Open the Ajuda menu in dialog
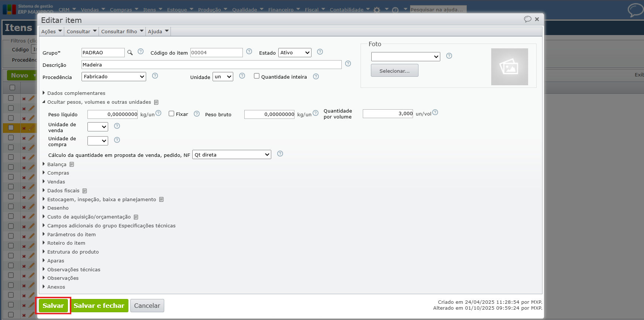This screenshot has width=644, height=320. [x=158, y=31]
